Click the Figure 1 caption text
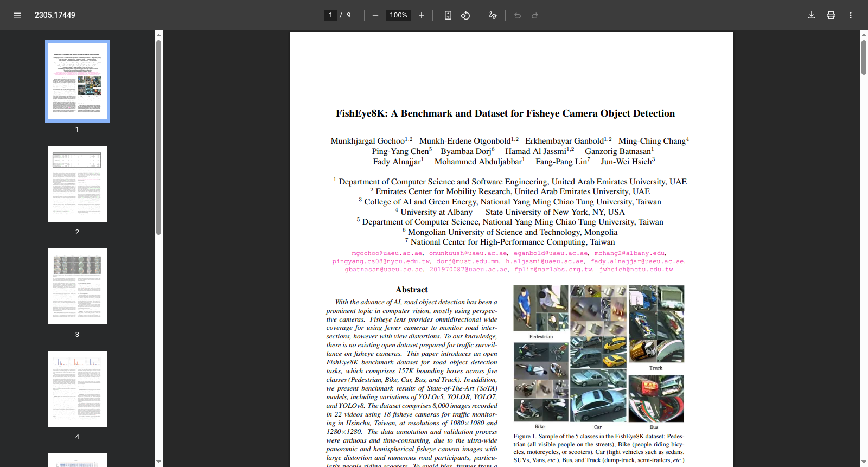 pos(599,448)
